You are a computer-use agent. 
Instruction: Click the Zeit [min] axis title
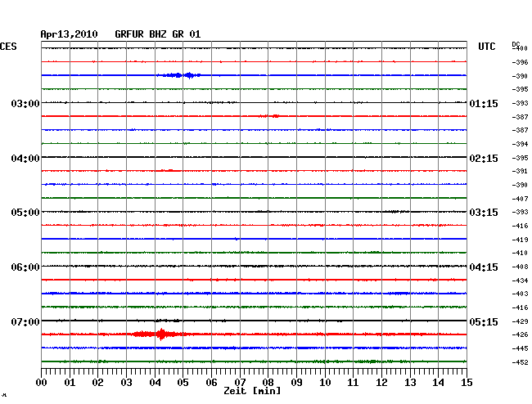[252, 391]
